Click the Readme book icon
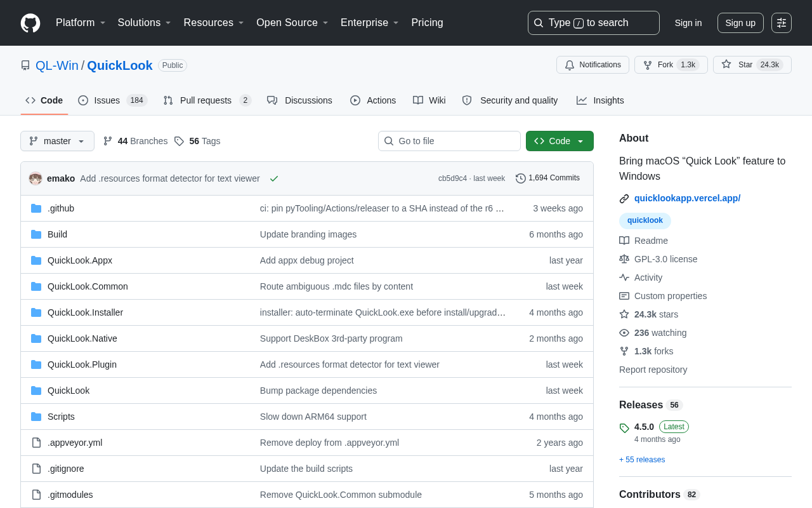The width and height of the screenshot is (812, 508). pos(624,241)
